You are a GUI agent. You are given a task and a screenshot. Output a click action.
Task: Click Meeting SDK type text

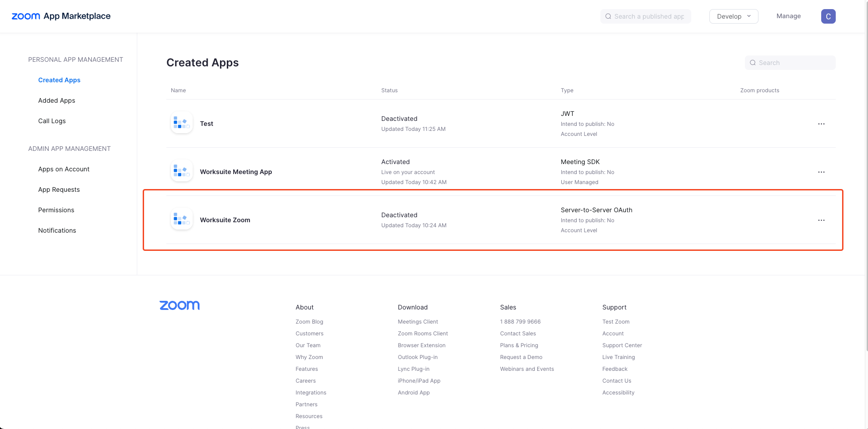click(x=580, y=162)
